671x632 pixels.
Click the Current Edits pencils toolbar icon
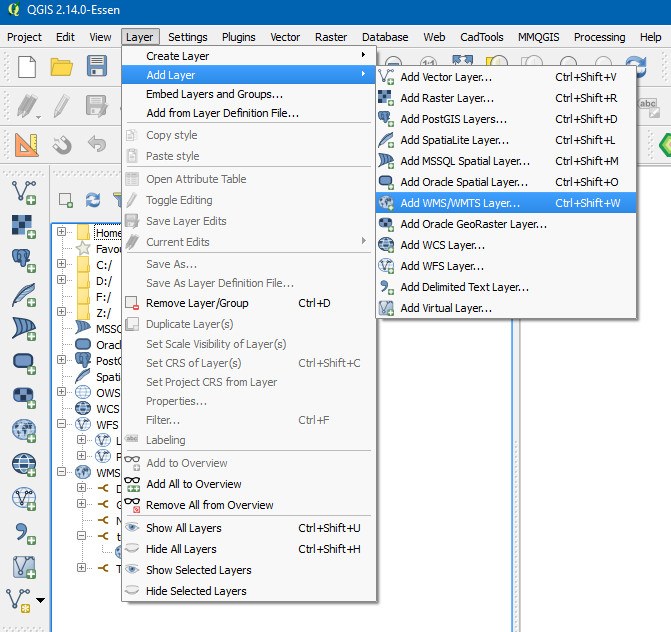coord(27,106)
